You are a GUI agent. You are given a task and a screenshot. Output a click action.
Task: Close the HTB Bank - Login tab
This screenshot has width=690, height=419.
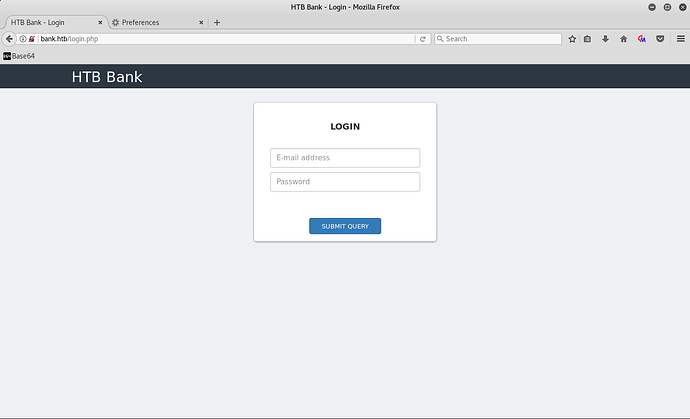[x=99, y=22]
